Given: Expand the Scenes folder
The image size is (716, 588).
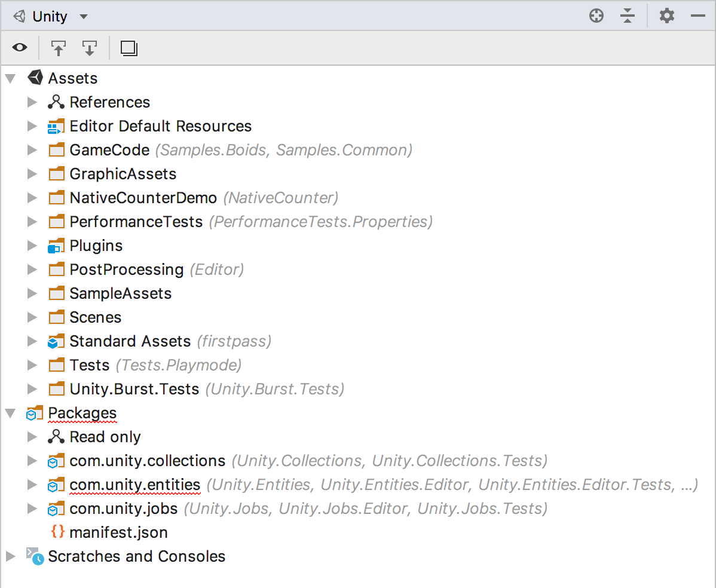Looking at the screenshot, I should click(32, 317).
